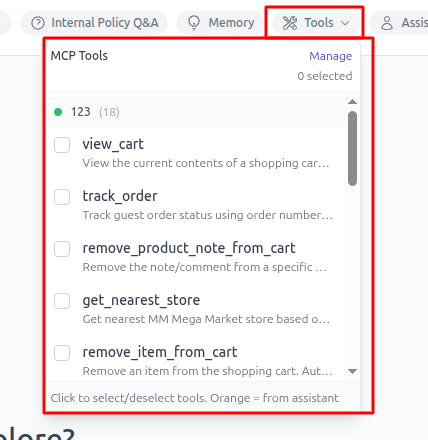Click the track_order description text
This screenshot has height=440, width=428.
coord(207,215)
